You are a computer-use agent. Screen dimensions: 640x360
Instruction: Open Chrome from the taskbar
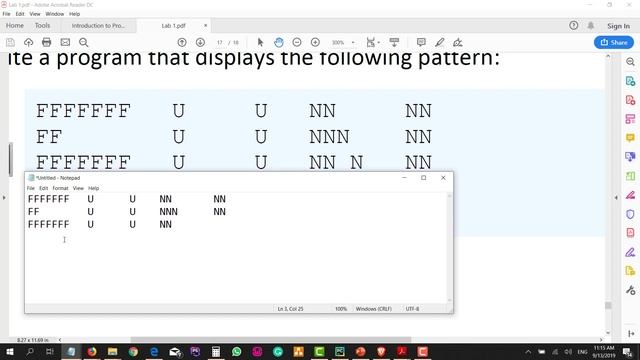(x=133, y=351)
